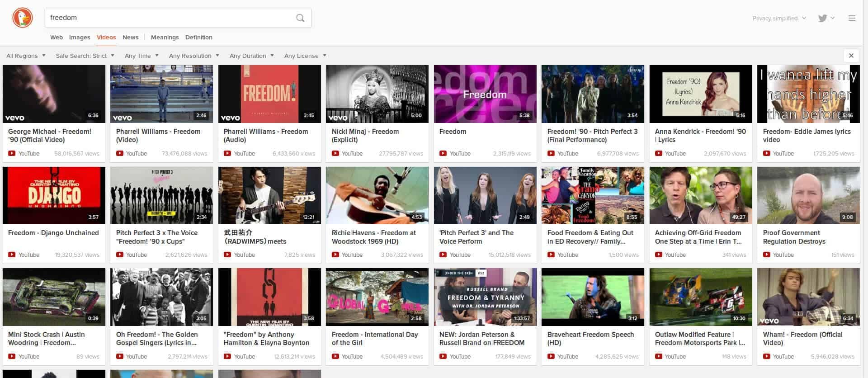Click the search box containing freedom
This screenshot has width=868, height=378.
point(167,18)
